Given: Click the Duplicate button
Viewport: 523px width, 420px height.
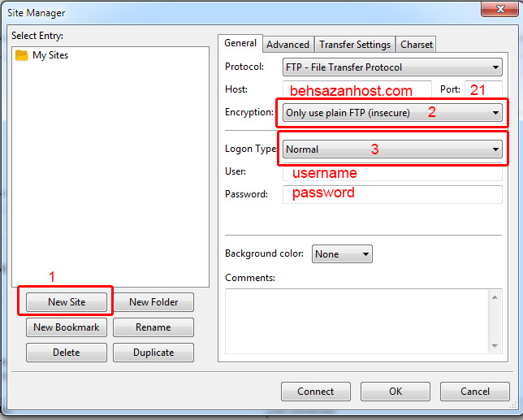Looking at the screenshot, I should (153, 353).
